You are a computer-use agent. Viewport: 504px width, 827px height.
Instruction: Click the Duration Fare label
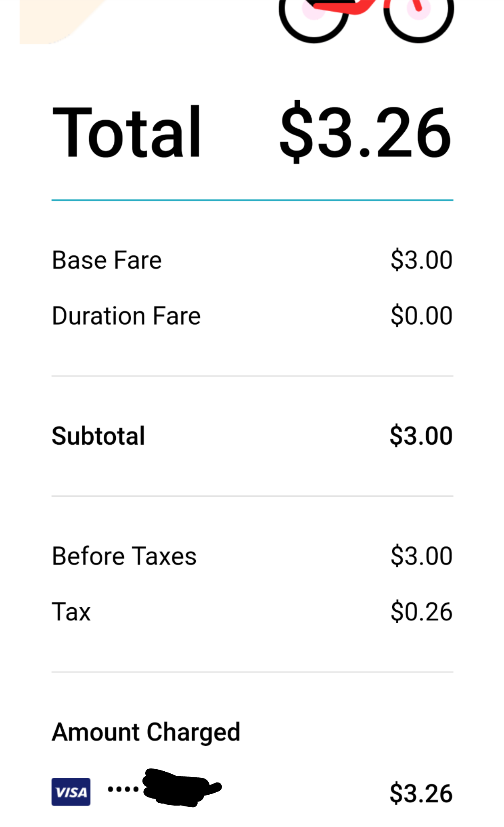126,316
